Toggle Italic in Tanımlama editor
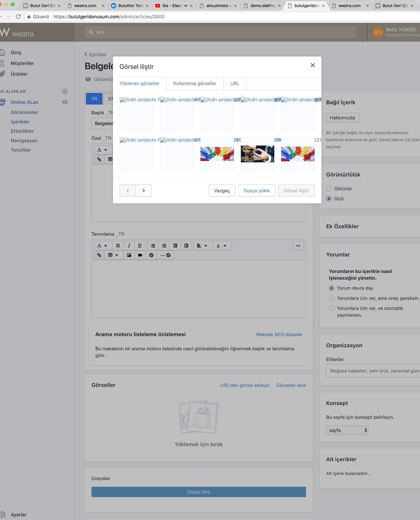The width and height of the screenshot is (420, 520). [129, 246]
